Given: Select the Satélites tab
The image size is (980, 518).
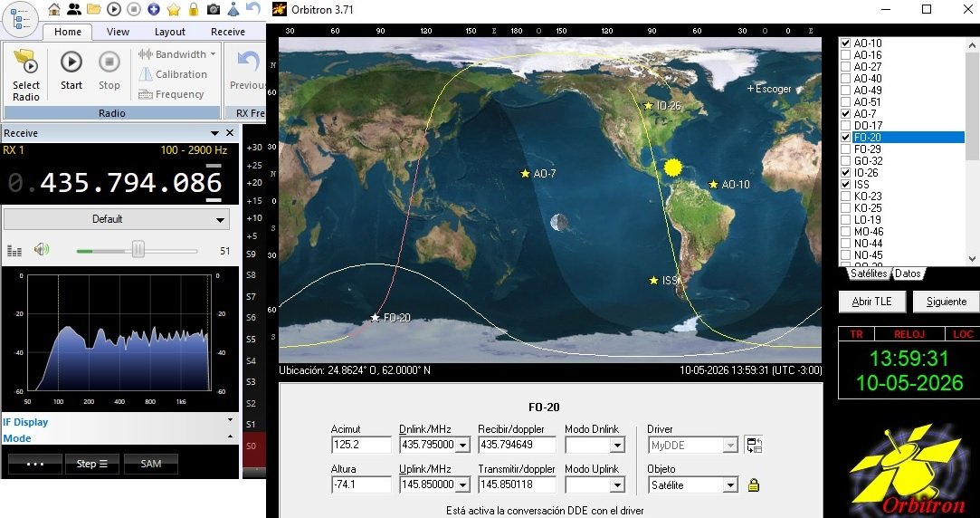Looking at the screenshot, I should click(868, 273).
